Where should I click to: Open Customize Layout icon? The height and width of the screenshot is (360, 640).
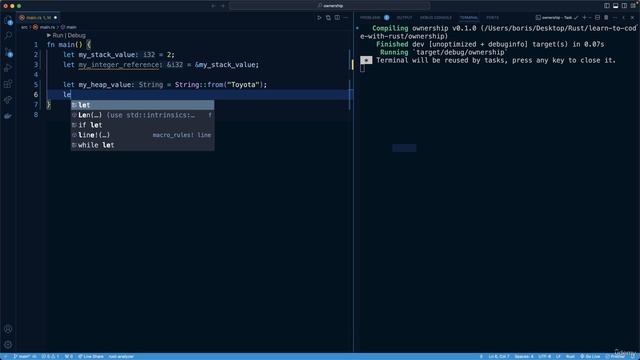click(x=633, y=6)
